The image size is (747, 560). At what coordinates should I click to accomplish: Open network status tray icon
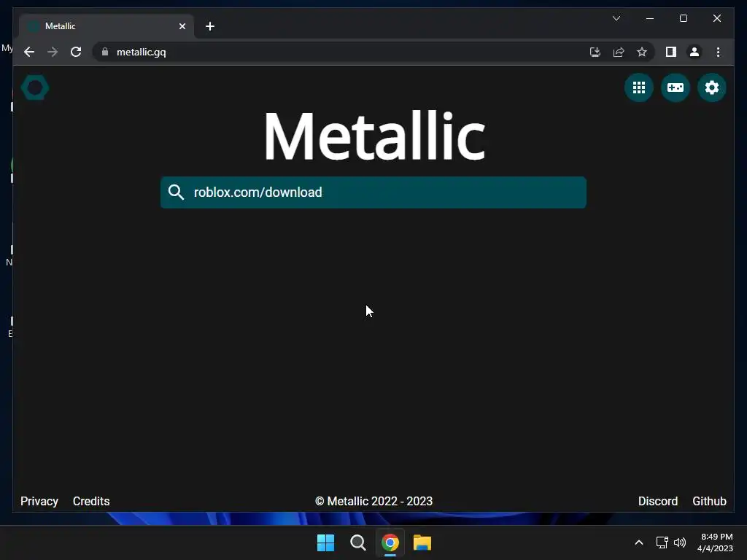(662, 542)
